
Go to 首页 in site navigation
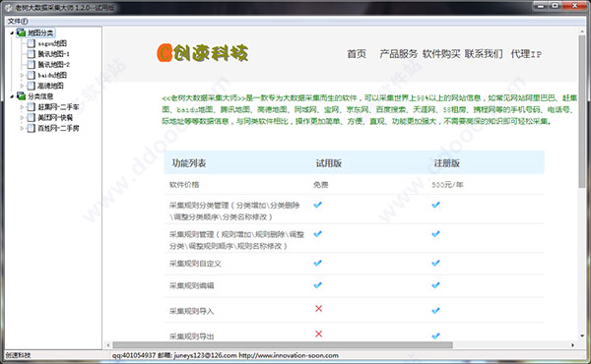point(357,54)
